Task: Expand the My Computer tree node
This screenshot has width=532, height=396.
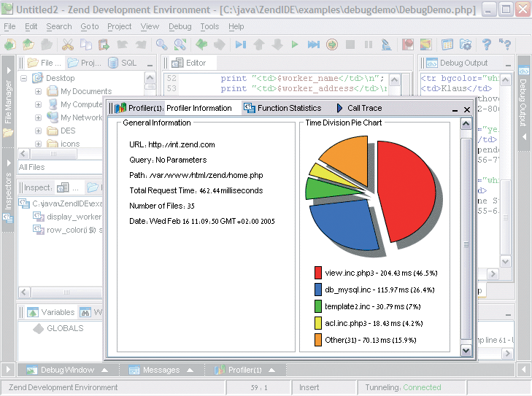Action: pyautogui.click(x=39, y=104)
